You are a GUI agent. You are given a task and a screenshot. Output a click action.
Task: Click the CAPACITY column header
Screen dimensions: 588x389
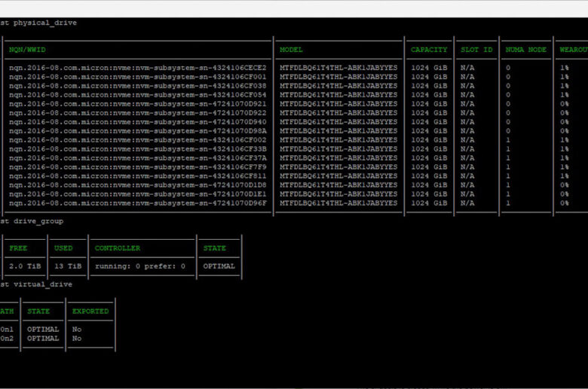point(428,50)
